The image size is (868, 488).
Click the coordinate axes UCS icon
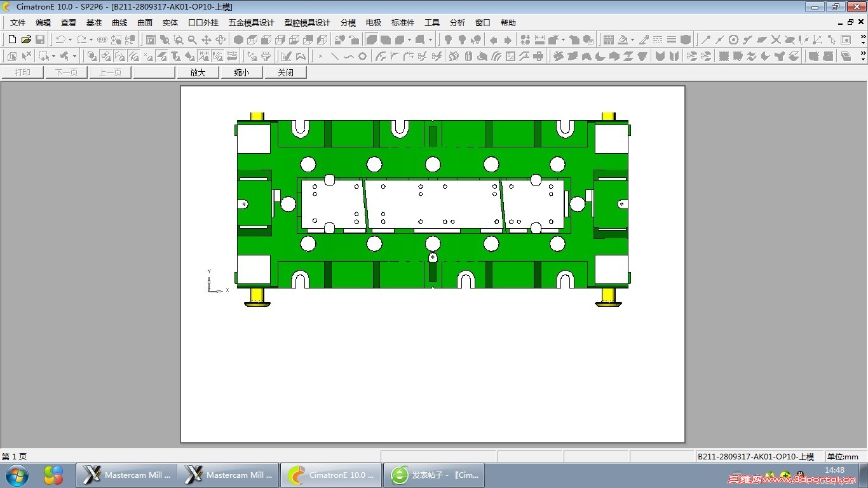click(x=818, y=39)
